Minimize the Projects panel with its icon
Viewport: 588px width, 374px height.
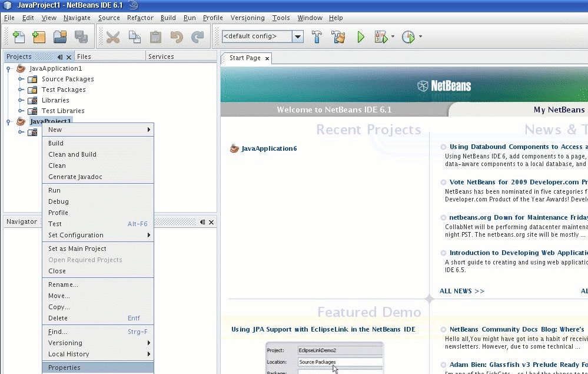pos(60,57)
